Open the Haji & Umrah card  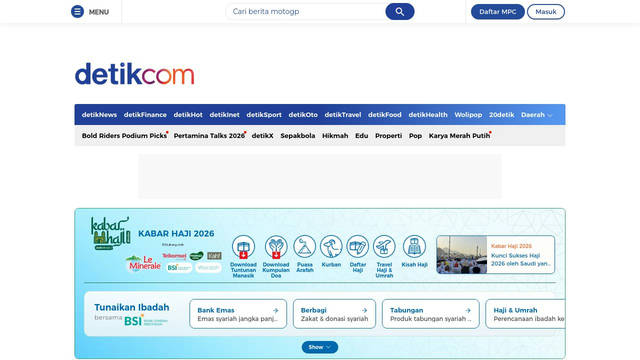526,314
